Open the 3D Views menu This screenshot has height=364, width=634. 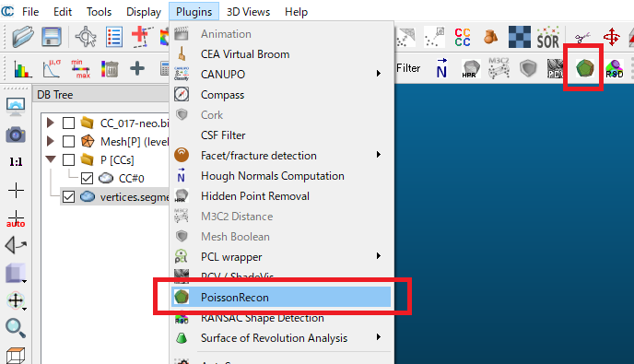pyautogui.click(x=248, y=12)
